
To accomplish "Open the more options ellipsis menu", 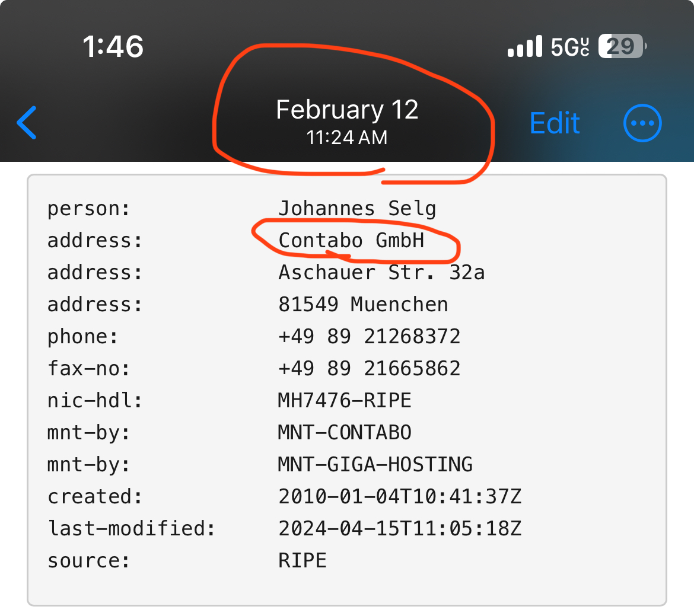I will 642,123.
